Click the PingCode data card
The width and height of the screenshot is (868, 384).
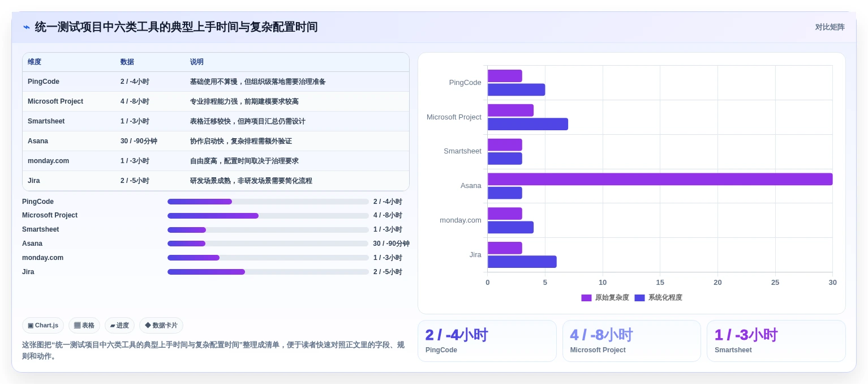coord(487,341)
